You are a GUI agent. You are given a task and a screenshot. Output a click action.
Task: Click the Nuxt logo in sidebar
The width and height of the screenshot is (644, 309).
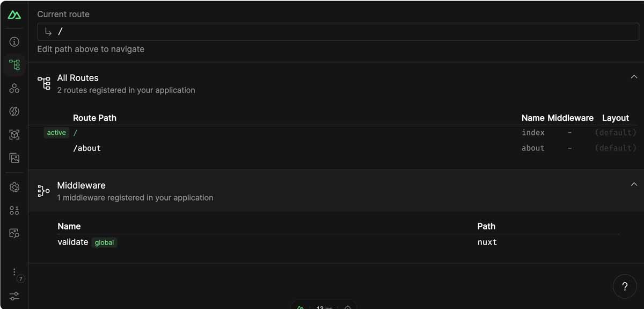(x=14, y=15)
